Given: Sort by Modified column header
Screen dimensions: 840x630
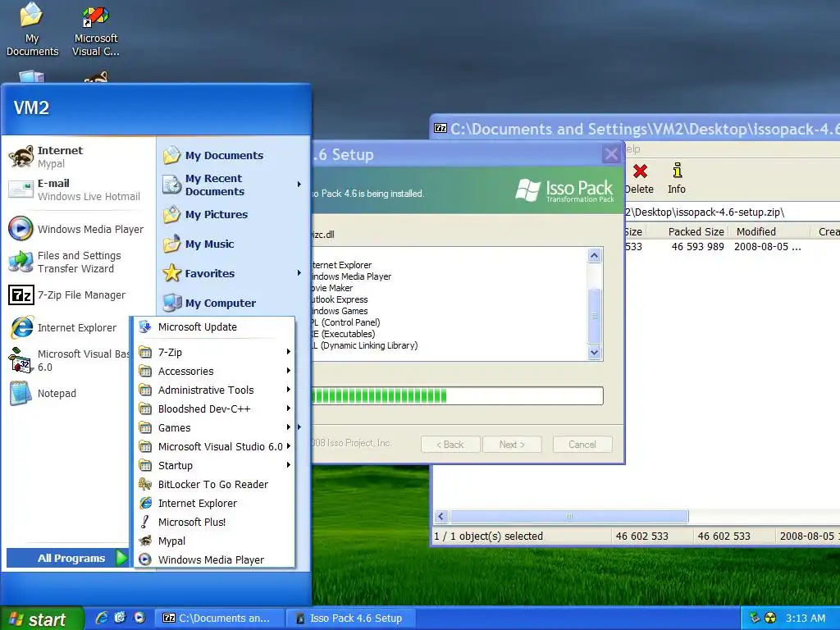Looking at the screenshot, I should (x=768, y=231).
